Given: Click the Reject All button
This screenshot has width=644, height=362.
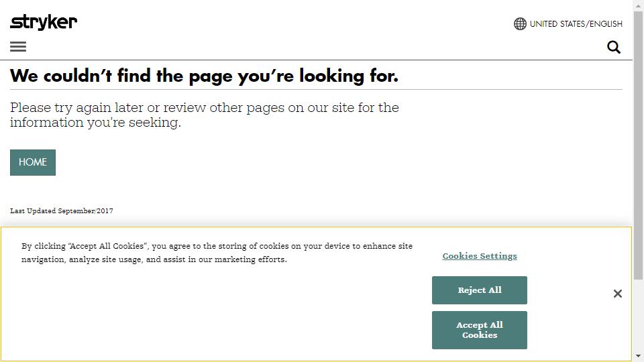Looking at the screenshot, I should (480, 290).
